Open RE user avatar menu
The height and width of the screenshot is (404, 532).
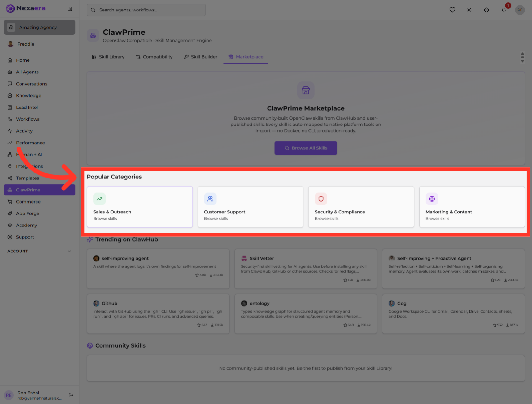[520, 10]
